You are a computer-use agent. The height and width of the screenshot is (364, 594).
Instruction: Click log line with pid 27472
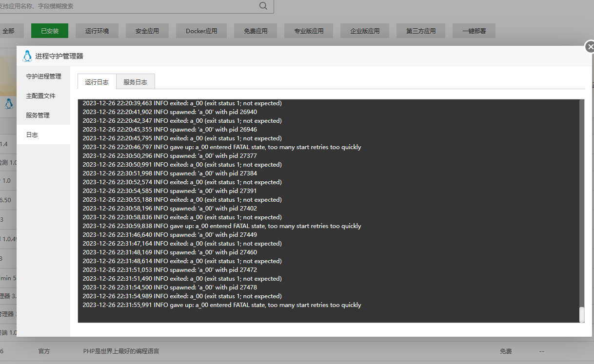tap(170, 270)
